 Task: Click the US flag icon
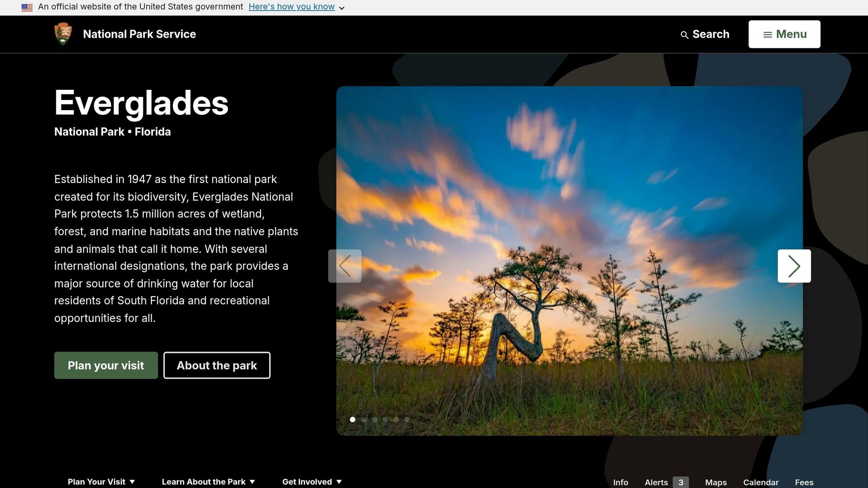[x=27, y=7]
